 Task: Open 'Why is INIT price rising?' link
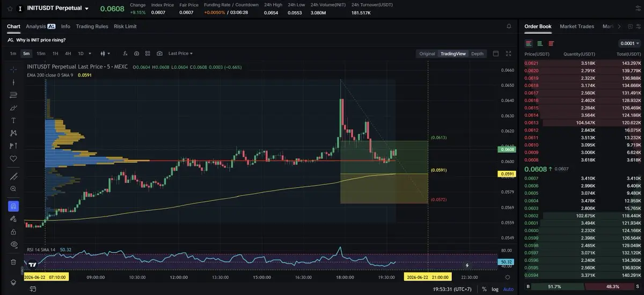click(41, 40)
